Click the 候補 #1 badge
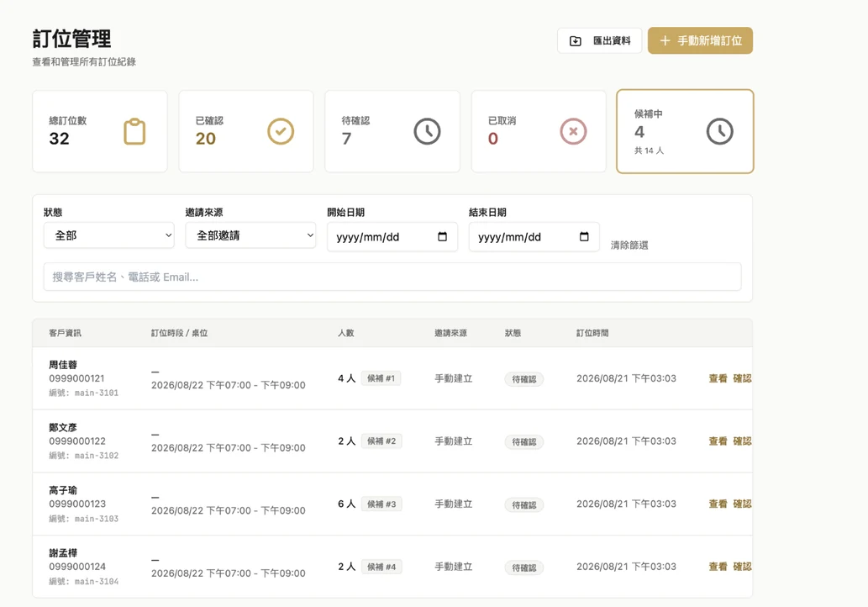 click(381, 378)
